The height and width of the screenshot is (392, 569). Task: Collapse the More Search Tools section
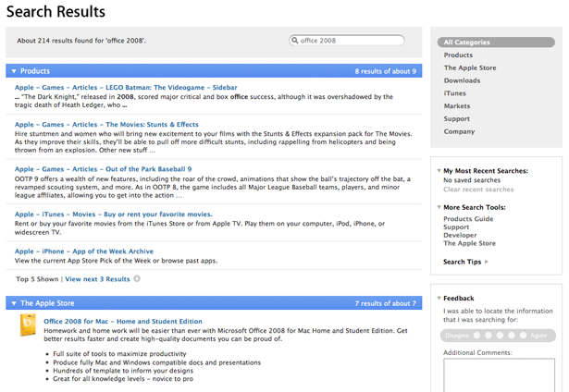[x=439, y=207]
